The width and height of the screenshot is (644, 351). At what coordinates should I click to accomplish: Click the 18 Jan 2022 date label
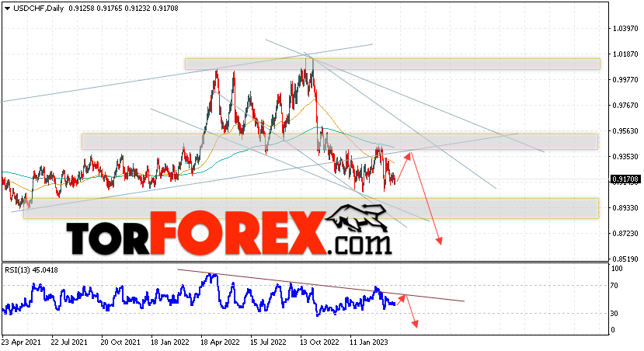point(169,342)
